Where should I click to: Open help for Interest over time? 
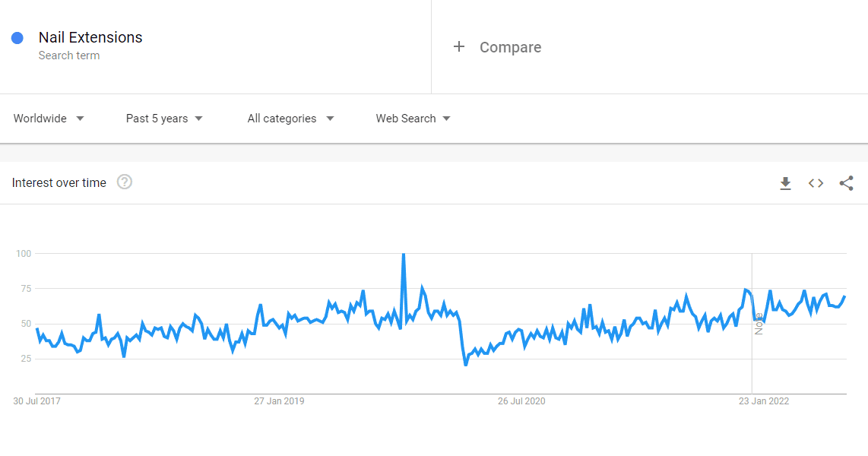pyautogui.click(x=125, y=182)
